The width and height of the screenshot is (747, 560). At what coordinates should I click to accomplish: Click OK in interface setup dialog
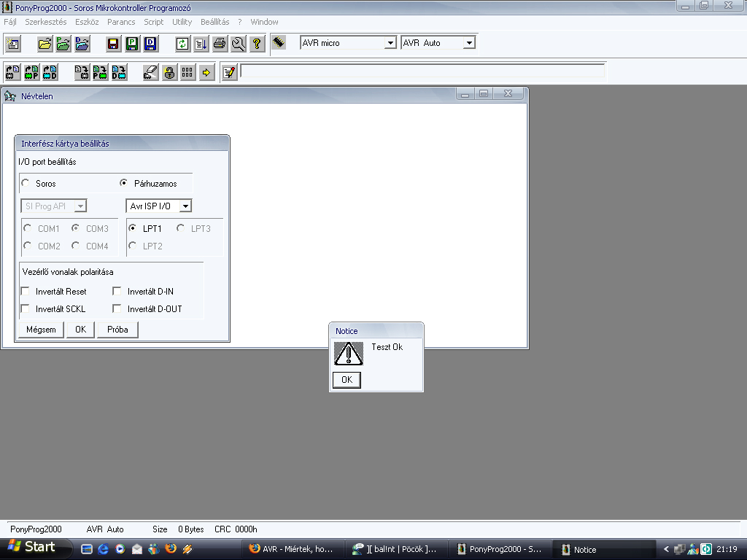coord(80,330)
